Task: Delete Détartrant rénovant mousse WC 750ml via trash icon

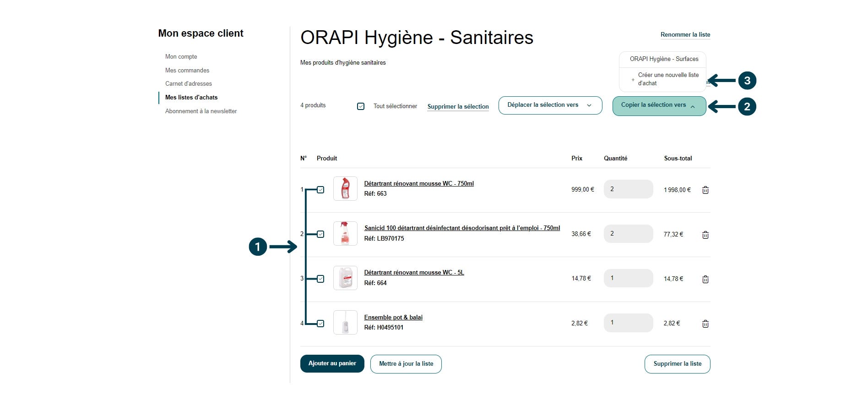Action: pyautogui.click(x=705, y=190)
